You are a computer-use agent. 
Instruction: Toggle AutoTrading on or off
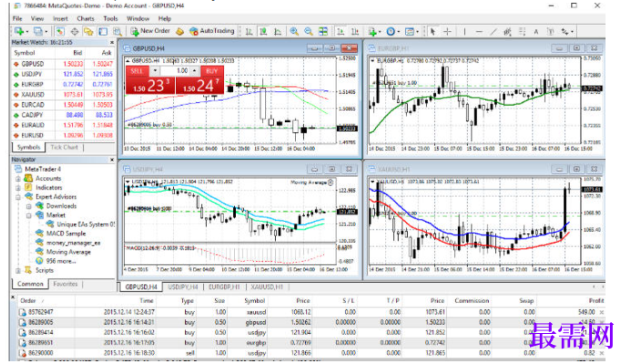[x=211, y=31]
